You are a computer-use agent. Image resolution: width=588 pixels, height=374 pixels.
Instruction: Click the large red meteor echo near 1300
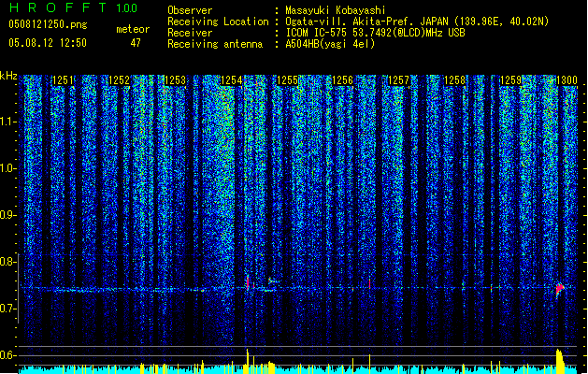tap(560, 289)
